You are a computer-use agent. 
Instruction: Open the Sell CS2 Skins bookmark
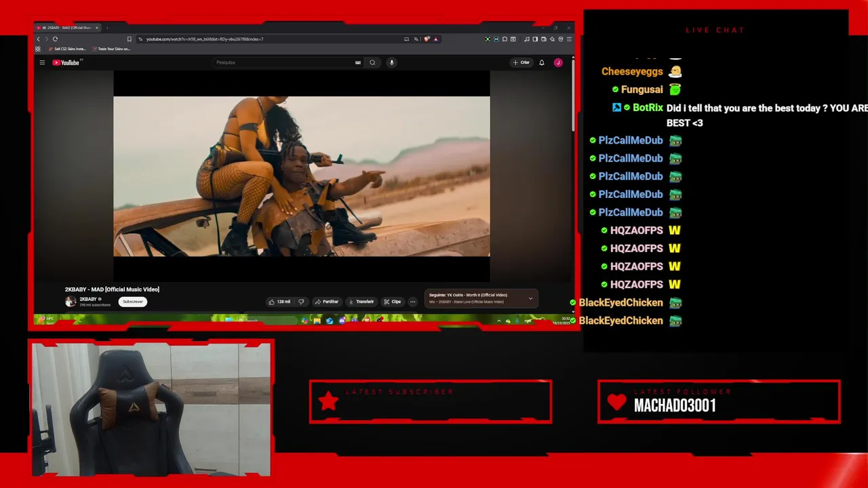pyautogui.click(x=67, y=49)
